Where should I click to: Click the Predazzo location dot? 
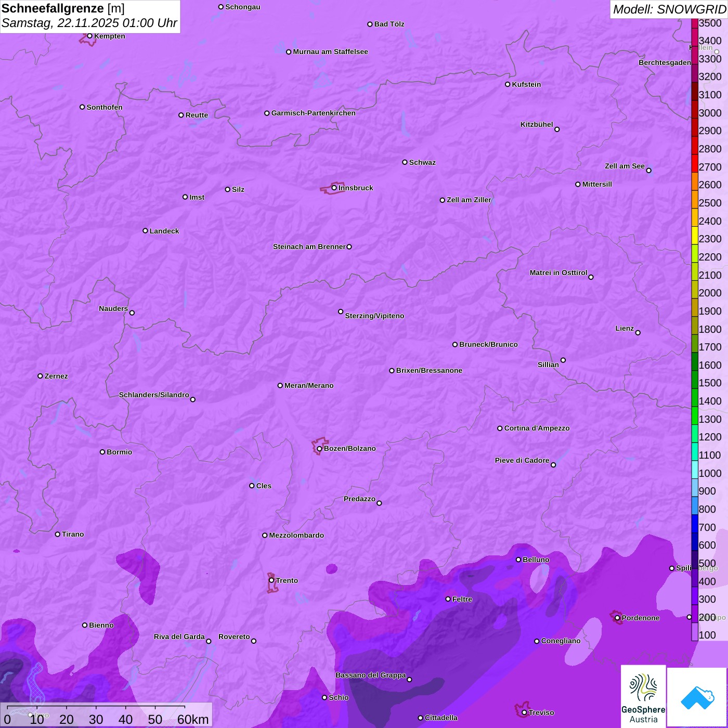point(379,503)
